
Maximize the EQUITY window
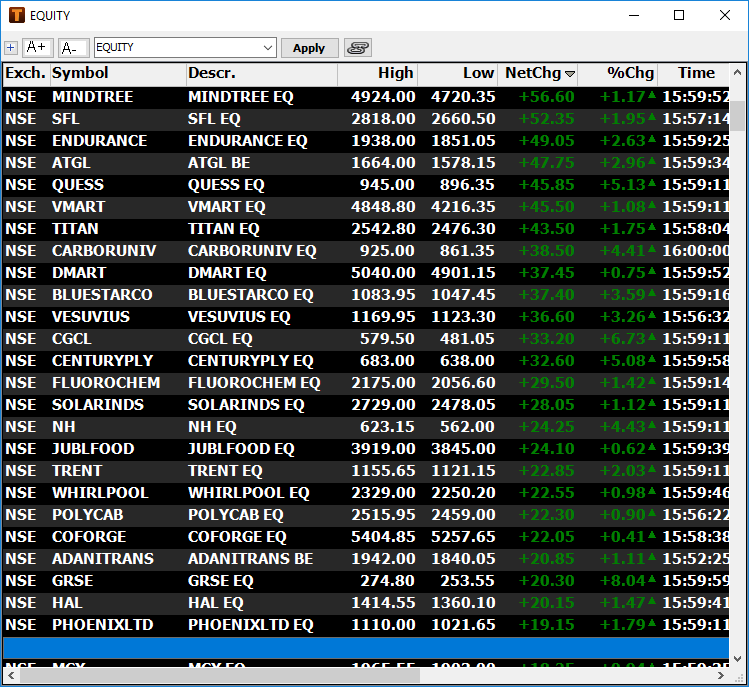pyautogui.click(x=679, y=15)
